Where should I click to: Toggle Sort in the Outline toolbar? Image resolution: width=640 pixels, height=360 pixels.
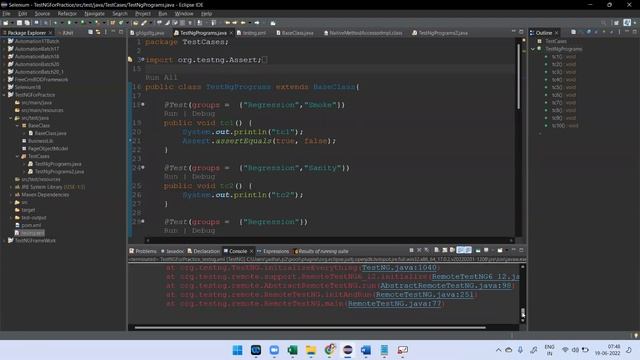point(581,32)
